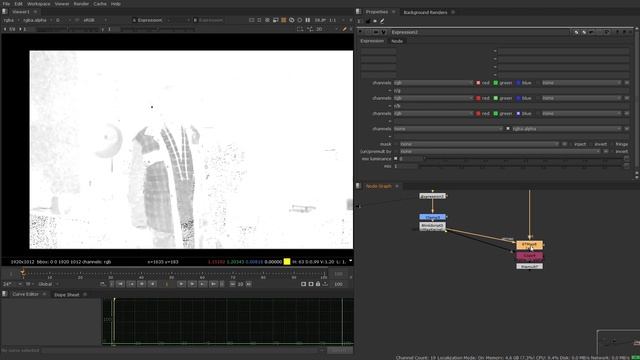Click the r/b expression input field

(511, 106)
